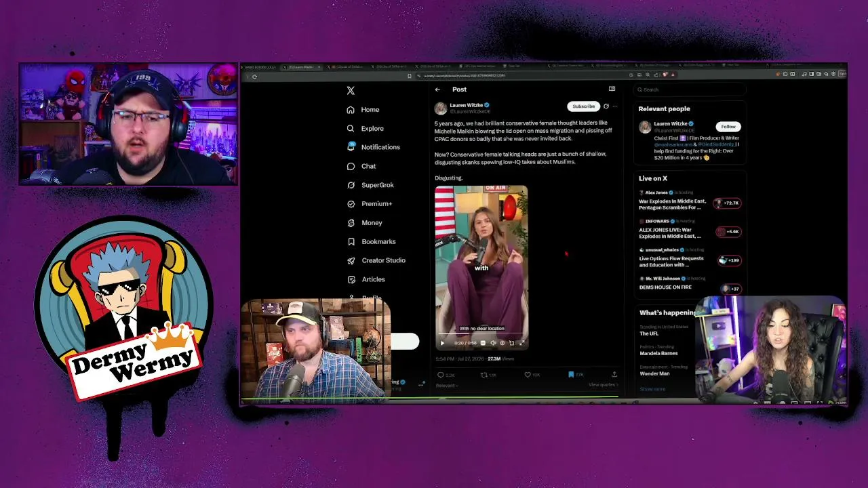This screenshot has width=868, height=488.
Task: Mute the video's volume
Action: (x=492, y=343)
